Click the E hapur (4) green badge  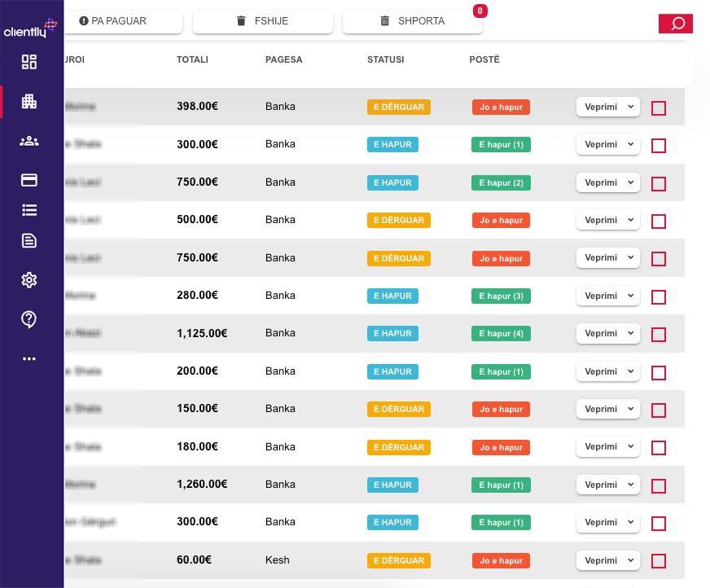click(501, 333)
